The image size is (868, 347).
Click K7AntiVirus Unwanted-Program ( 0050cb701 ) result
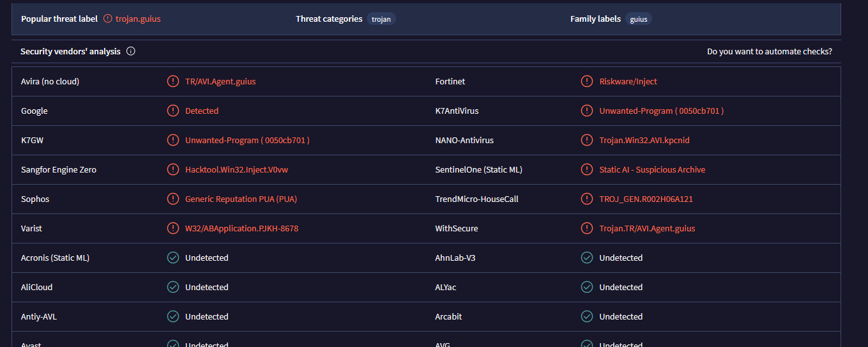click(x=661, y=111)
